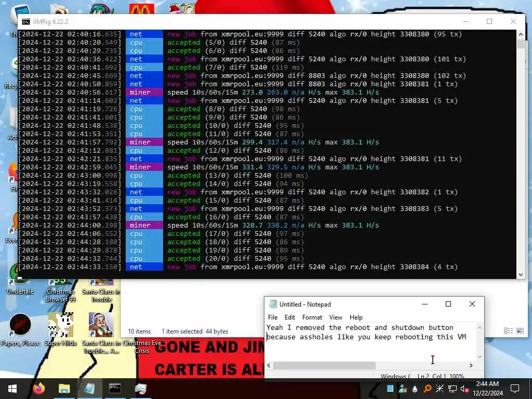Screen dimensions: 532x399
Task: Click Explorer status '1 item selected 44 bytes'
Action: 195,331
